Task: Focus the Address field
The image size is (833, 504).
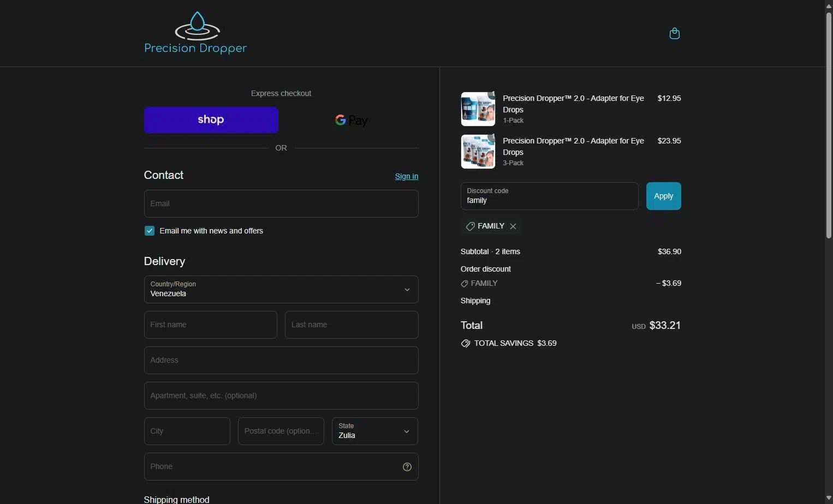Action: (x=281, y=361)
